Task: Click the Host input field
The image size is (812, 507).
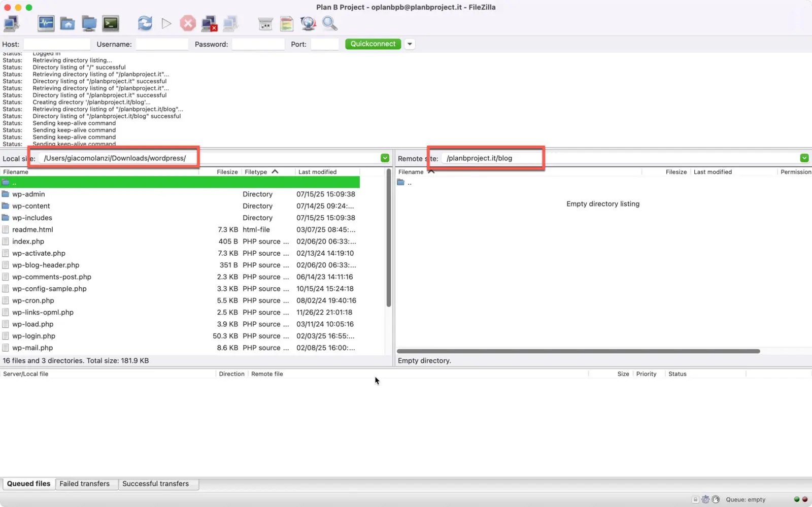Action: (57, 44)
